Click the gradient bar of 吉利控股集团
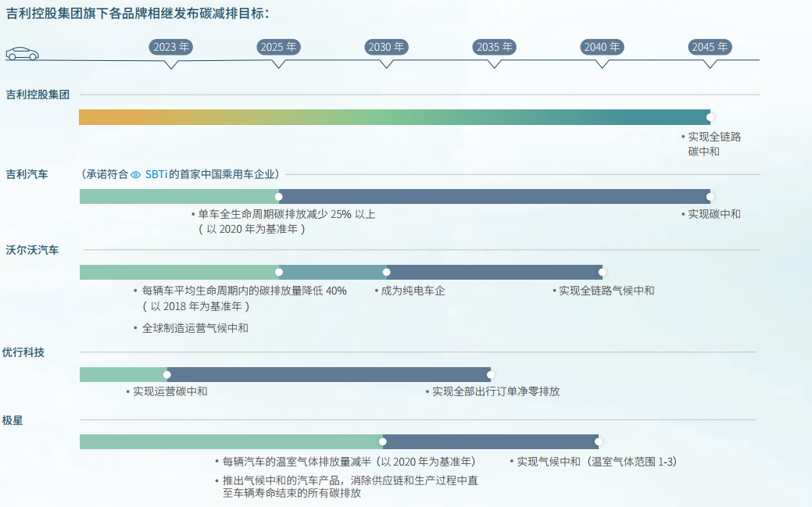 click(x=395, y=117)
